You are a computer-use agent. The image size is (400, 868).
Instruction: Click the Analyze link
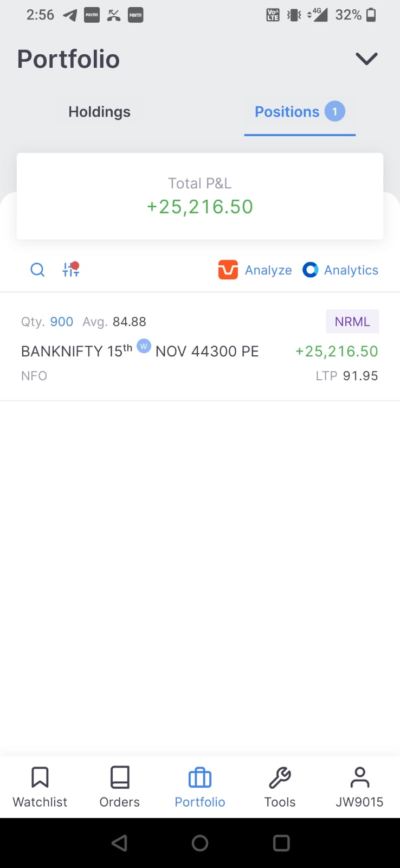(x=268, y=270)
